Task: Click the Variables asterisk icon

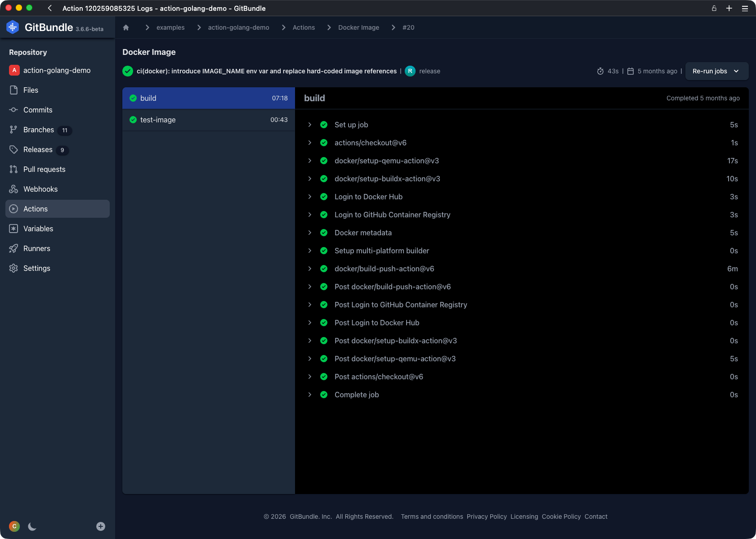Action: coord(14,229)
